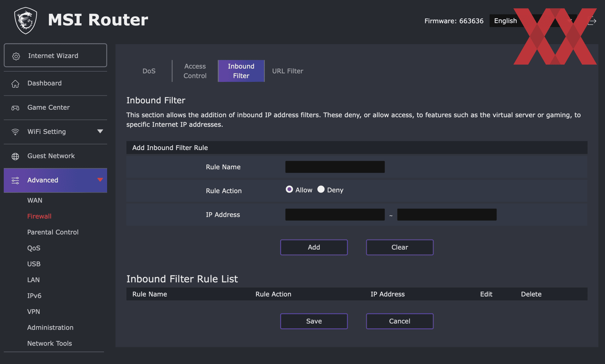Click the IP Address column header
Image resolution: width=605 pixels, height=364 pixels.
388,294
